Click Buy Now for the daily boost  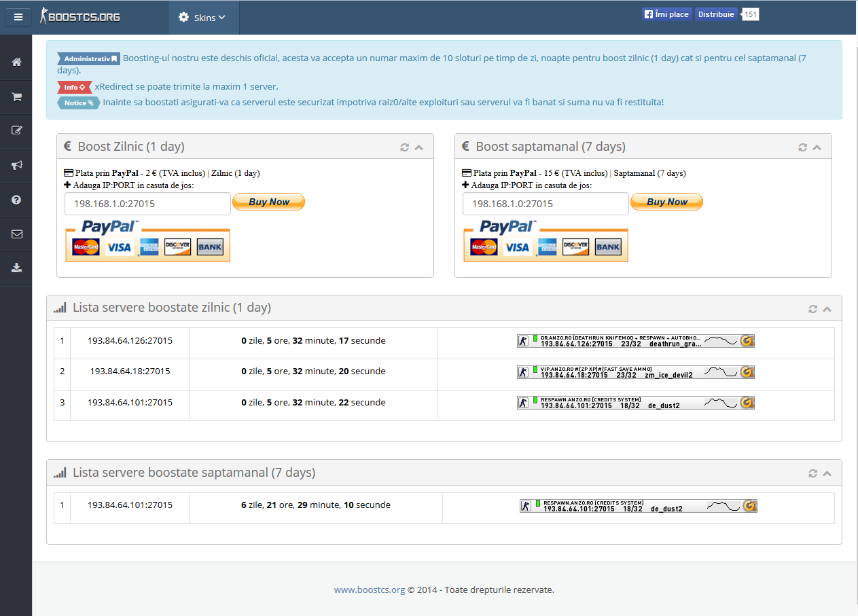[x=269, y=202]
